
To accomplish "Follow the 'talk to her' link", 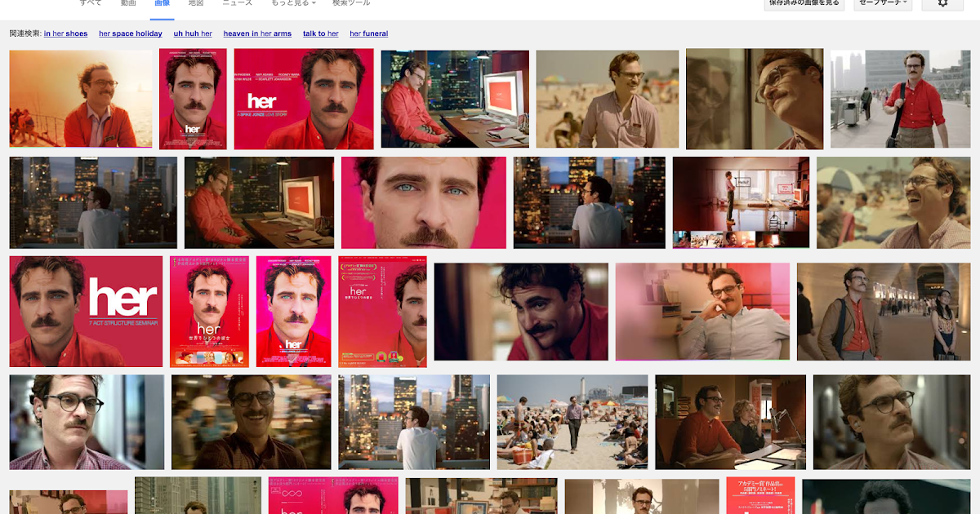I will tap(321, 33).
